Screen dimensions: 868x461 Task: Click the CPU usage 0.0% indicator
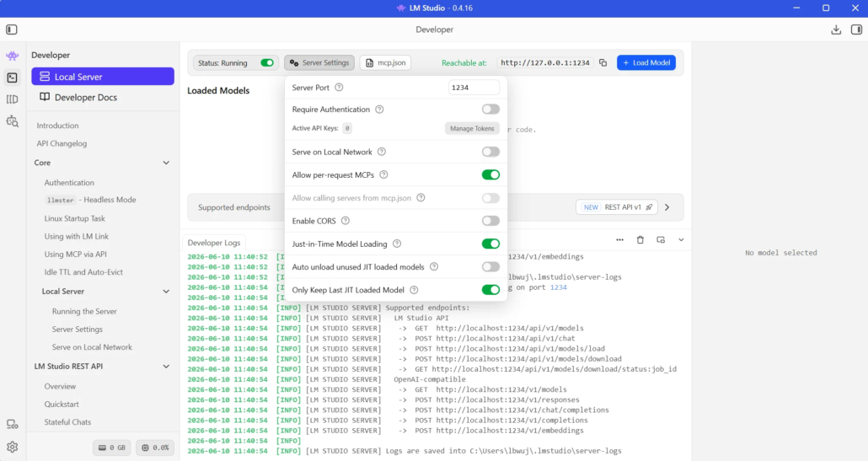pos(155,448)
